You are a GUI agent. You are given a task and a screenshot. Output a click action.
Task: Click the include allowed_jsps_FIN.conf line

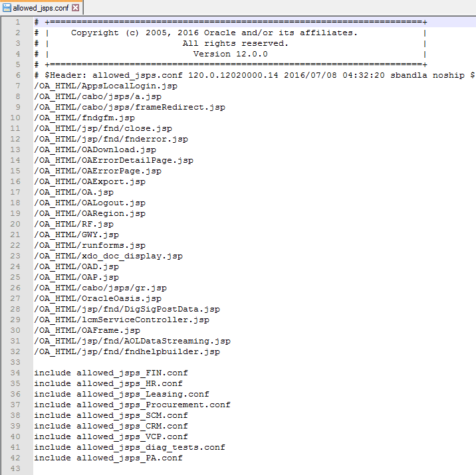click(111, 373)
